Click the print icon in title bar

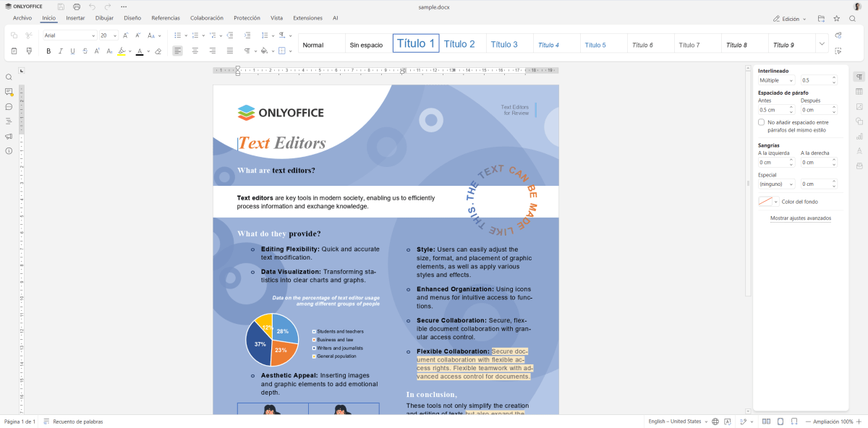click(77, 7)
